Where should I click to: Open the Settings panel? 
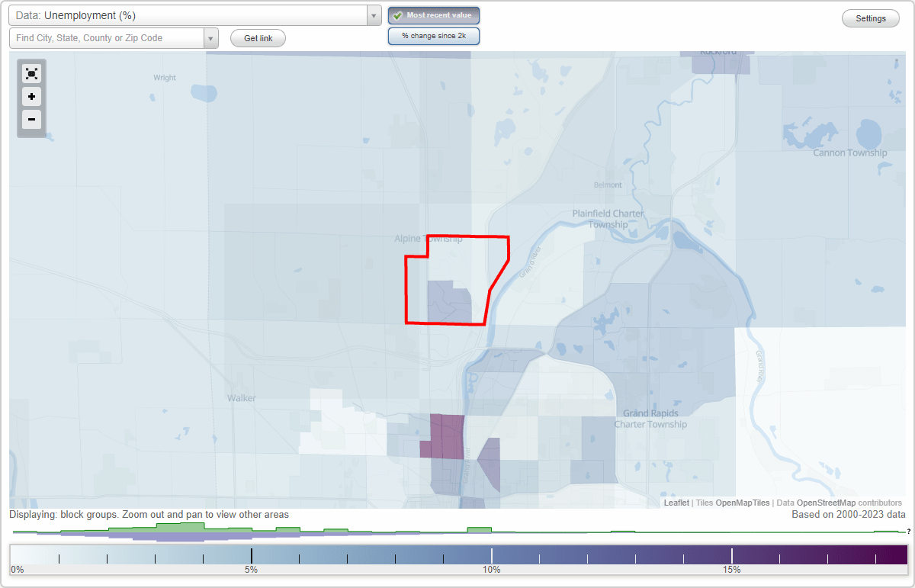pos(870,18)
